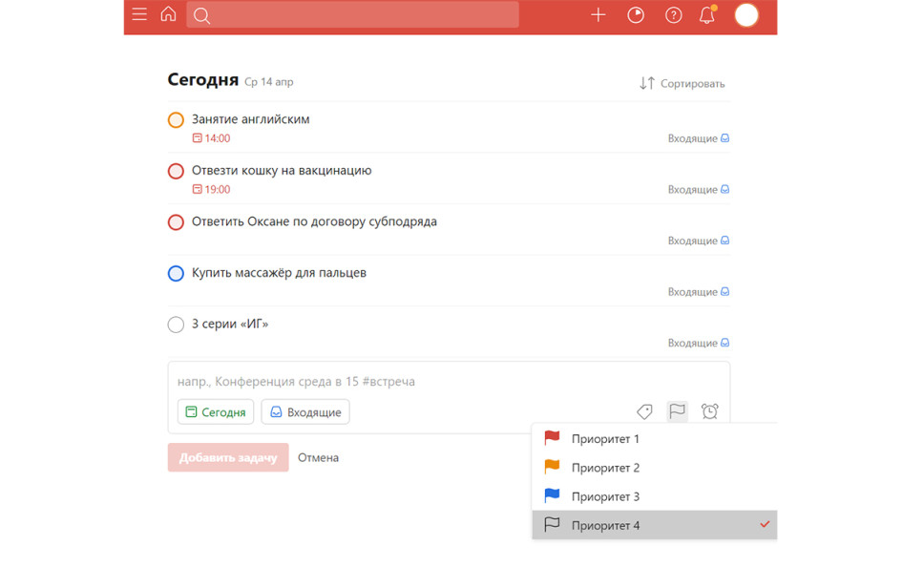Image resolution: width=902 pixels, height=588 pixels.
Task: Select Приоритет 2 from the menu
Action: click(x=655, y=468)
